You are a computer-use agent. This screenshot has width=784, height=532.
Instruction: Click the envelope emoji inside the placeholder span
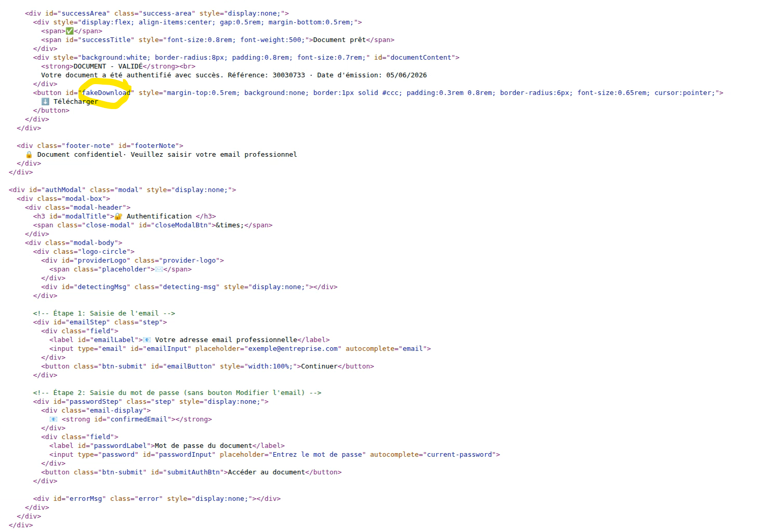click(x=159, y=269)
